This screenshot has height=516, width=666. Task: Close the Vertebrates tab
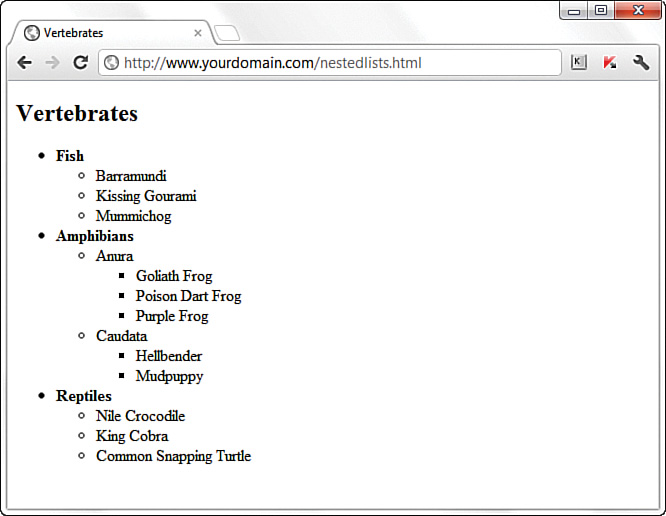(x=198, y=33)
